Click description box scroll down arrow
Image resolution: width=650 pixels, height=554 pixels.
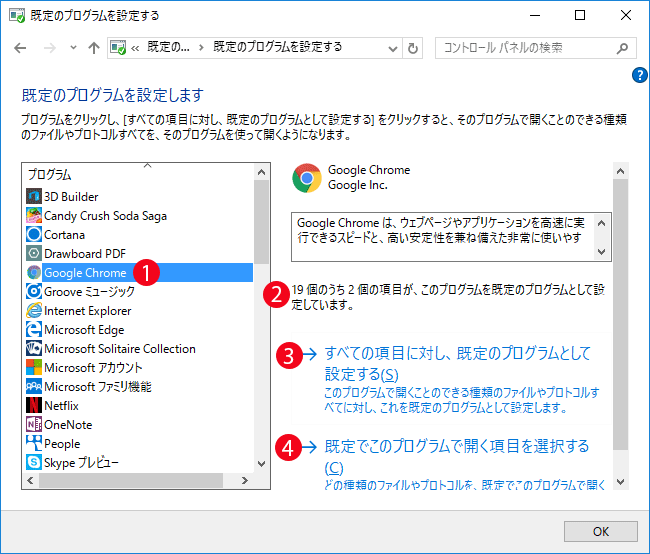601,252
